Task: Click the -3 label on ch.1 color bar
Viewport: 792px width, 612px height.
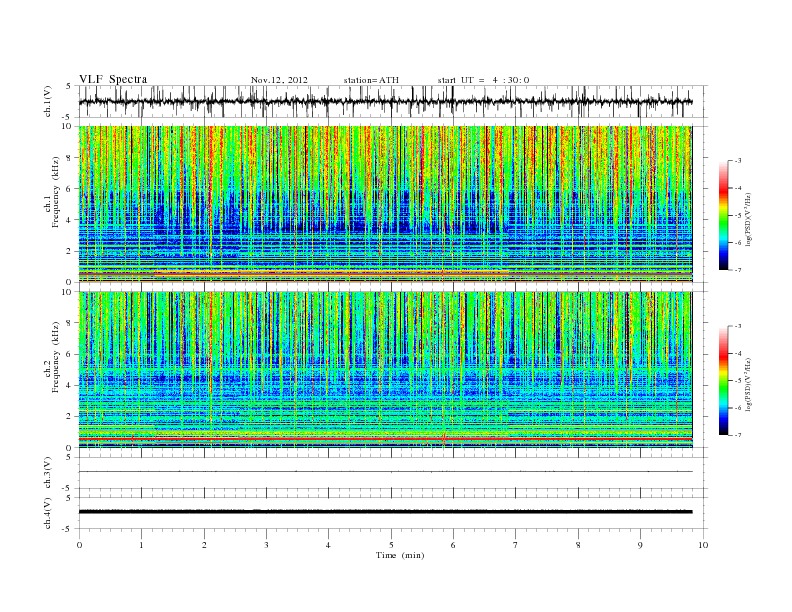Action: (x=738, y=161)
